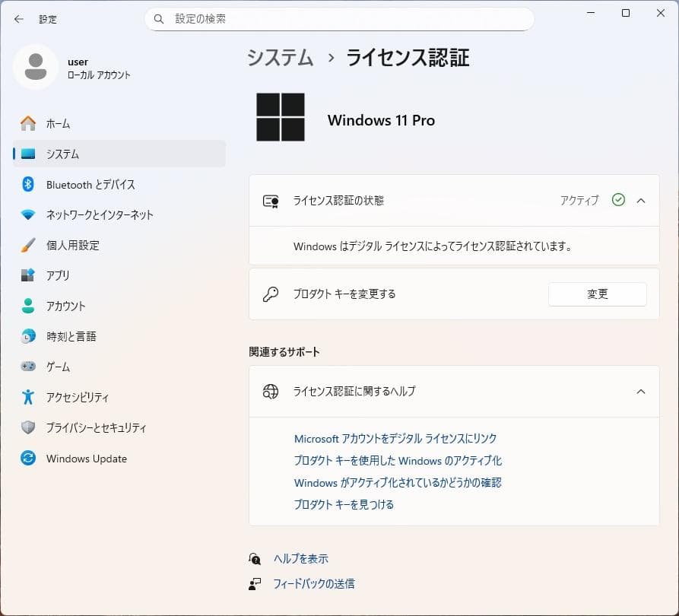Viewport: 679px width, 616px height.
Task: Click the digital license activation message
Action: click(433, 246)
